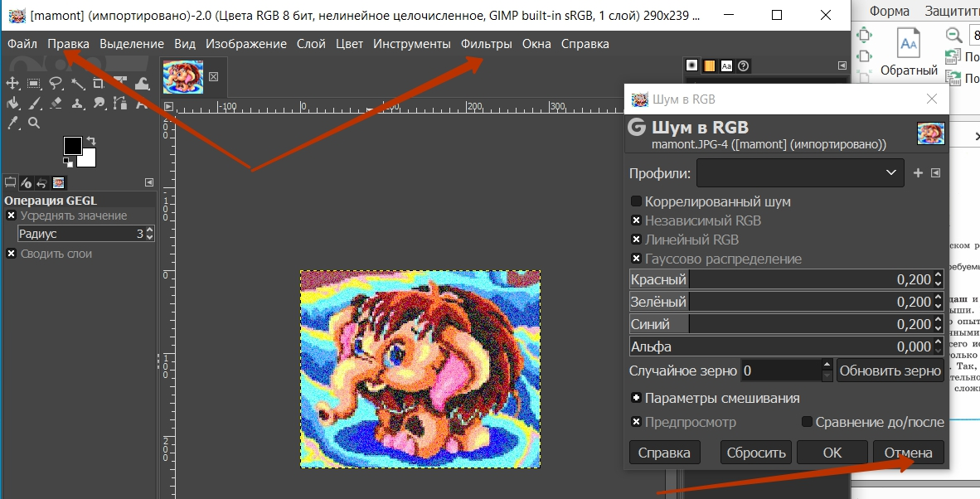Screen dimensions: 980x499
Task: Open the black foreground color swatch
Action: point(72,146)
